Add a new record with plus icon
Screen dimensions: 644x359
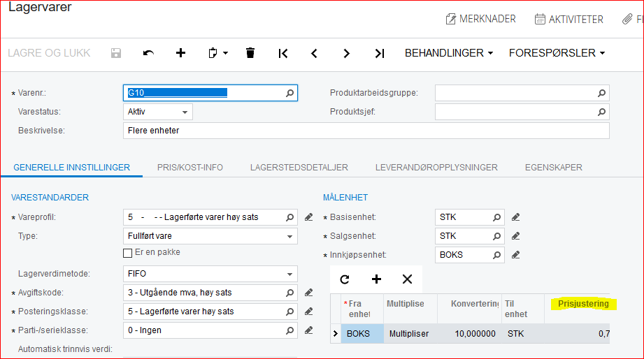180,53
